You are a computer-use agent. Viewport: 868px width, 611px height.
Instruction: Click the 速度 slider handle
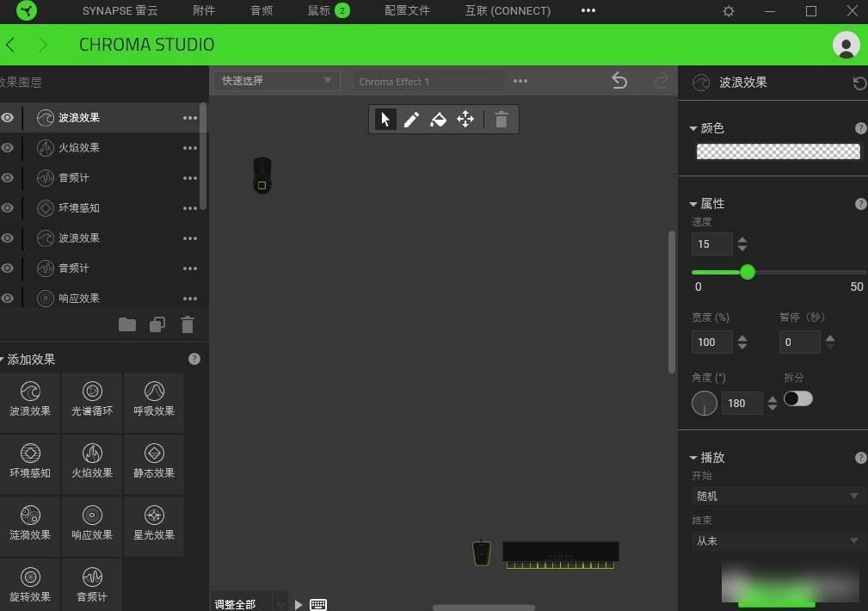pos(748,272)
